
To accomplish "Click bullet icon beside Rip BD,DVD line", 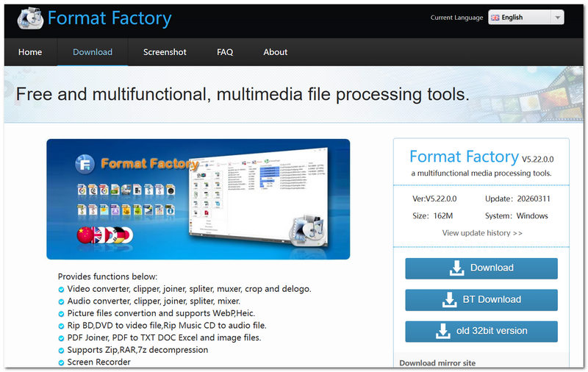I will (x=61, y=326).
